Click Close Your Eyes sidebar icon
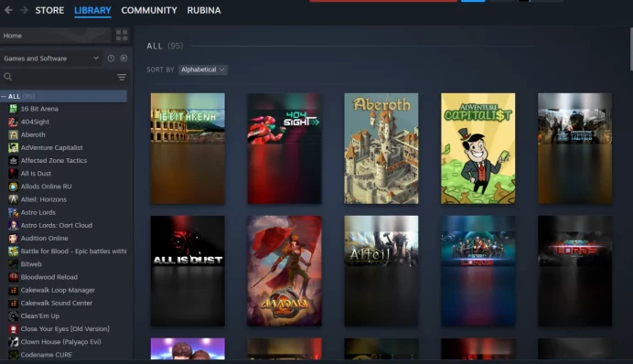This screenshot has width=633, height=364. pyautogui.click(x=14, y=328)
